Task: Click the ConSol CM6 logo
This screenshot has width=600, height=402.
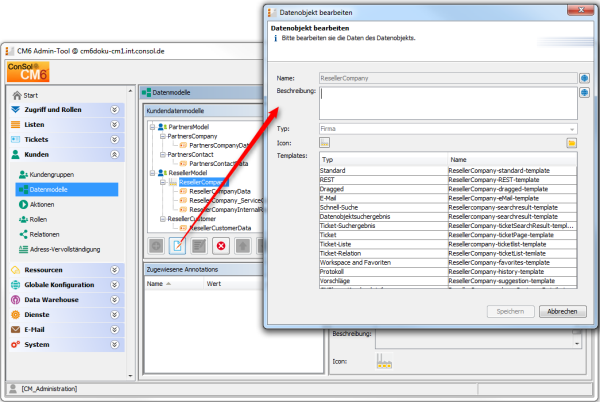Action: [x=28, y=72]
